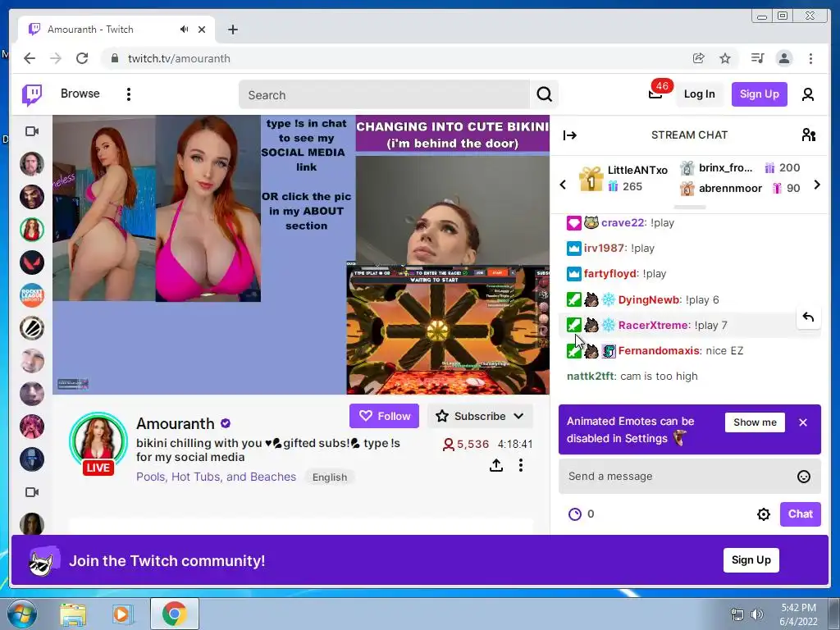Open the user account icon next to Sign Up
The width and height of the screenshot is (840, 630).
tap(807, 94)
